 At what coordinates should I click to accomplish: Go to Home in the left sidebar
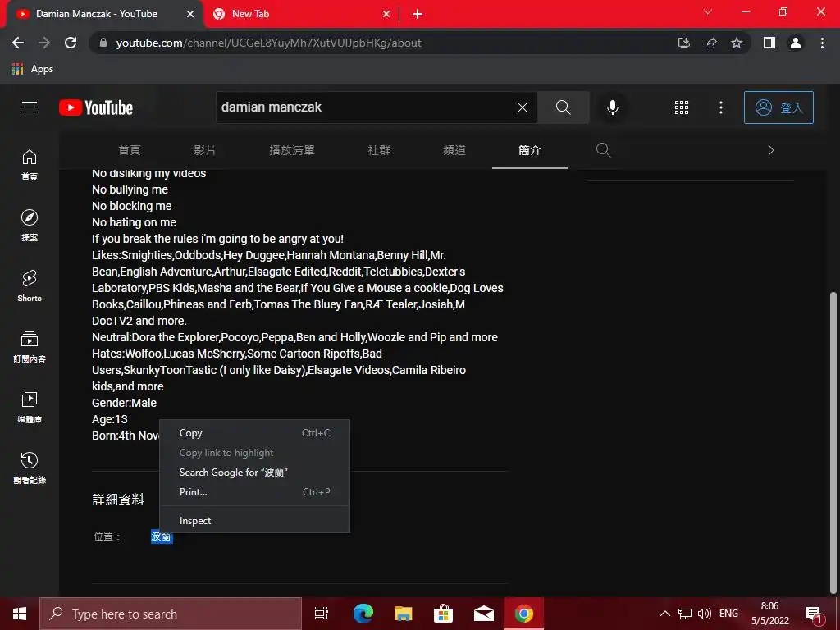(x=30, y=164)
